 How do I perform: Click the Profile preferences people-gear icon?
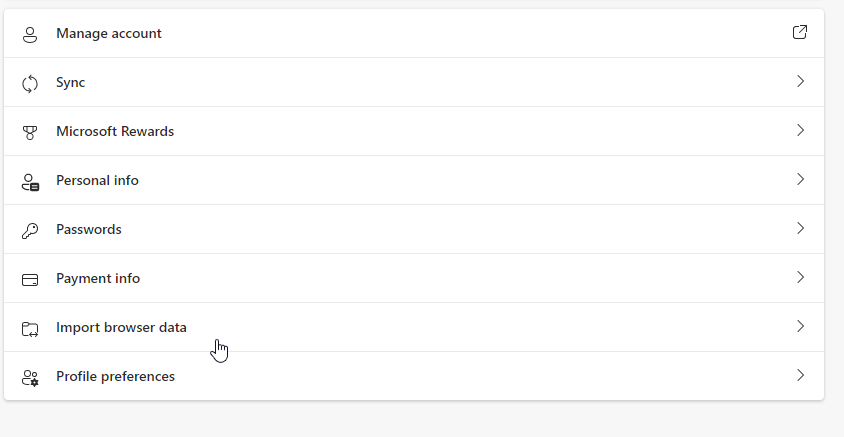[30, 378]
